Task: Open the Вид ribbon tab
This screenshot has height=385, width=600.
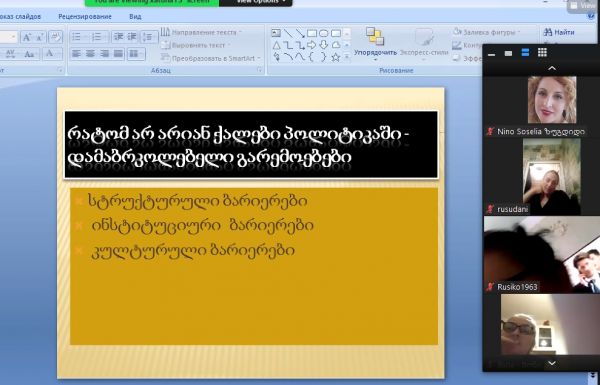Action: [135, 16]
